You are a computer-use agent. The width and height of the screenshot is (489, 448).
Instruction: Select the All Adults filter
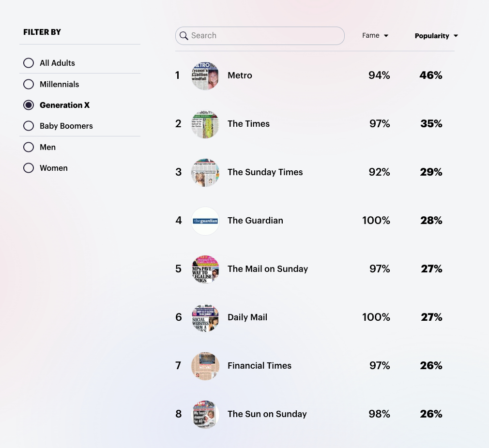pyautogui.click(x=29, y=63)
